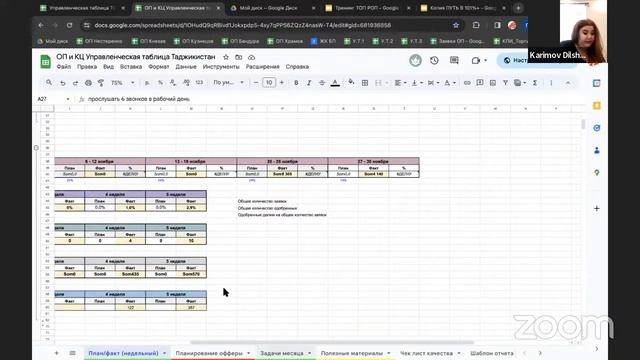
Task: Open the 123 number format dropdown
Action: pyautogui.click(x=199, y=83)
